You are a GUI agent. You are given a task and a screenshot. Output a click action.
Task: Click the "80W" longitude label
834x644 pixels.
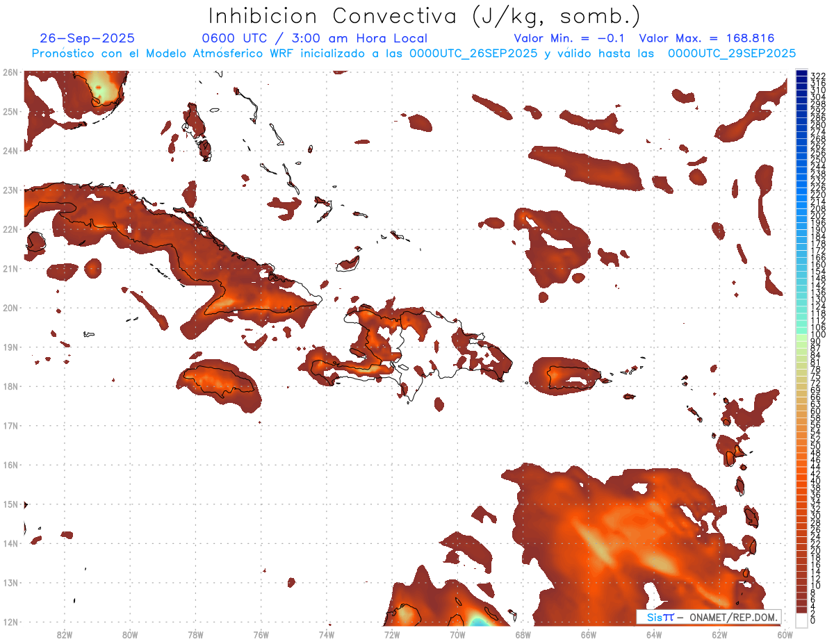pos(130,634)
